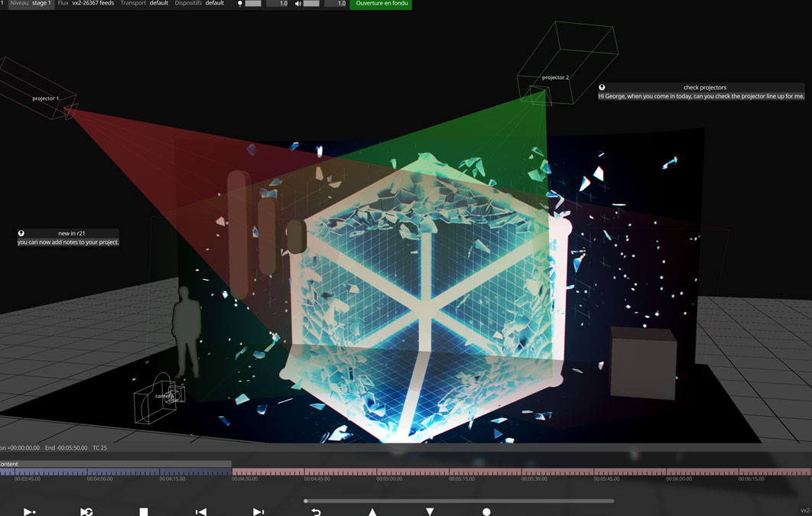The width and height of the screenshot is (812, 516).
Task: Click the return/undo arrow icon
Action: coord(316,511)
